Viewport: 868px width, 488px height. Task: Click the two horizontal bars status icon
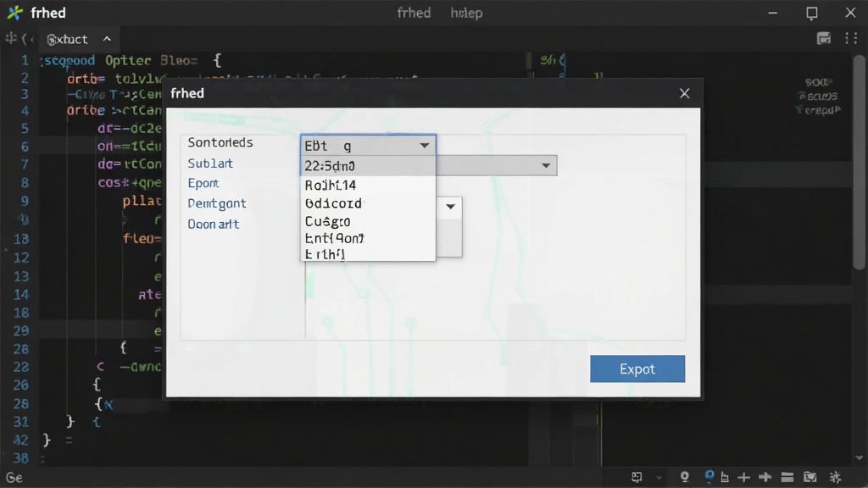point(787,477)
